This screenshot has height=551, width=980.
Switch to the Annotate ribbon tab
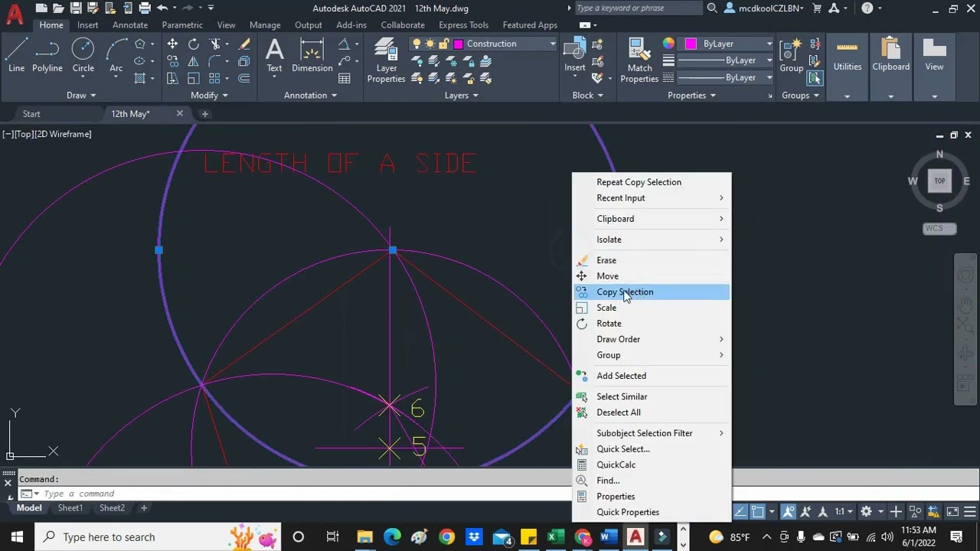[x=130, y=25]
